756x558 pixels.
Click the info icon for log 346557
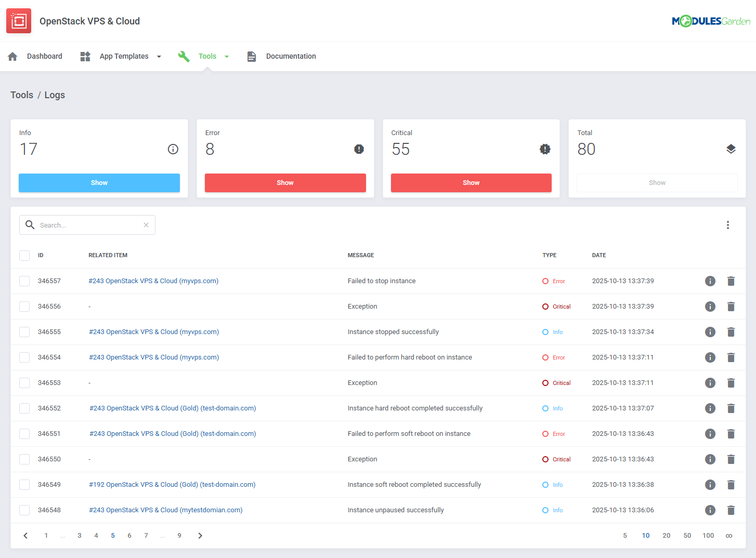click(x=710, y=281)
